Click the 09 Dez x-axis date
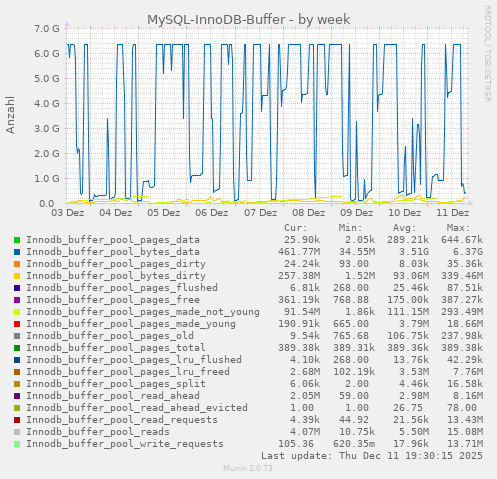 [x=357, y=213]
